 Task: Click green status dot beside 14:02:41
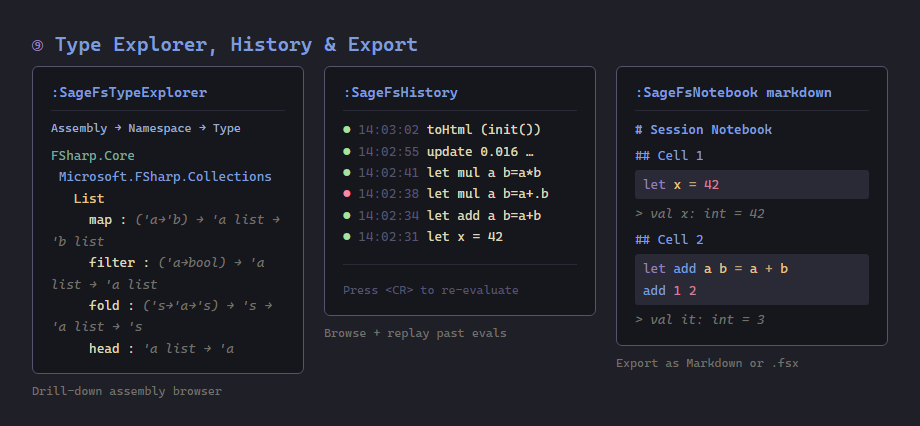pos(347,173)
